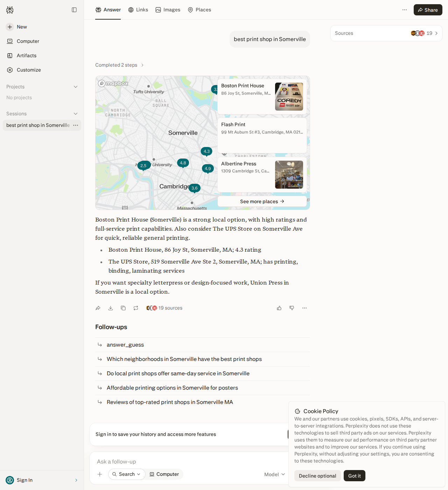Click the thumbs up icon under the answer

[x=279, y=308]
